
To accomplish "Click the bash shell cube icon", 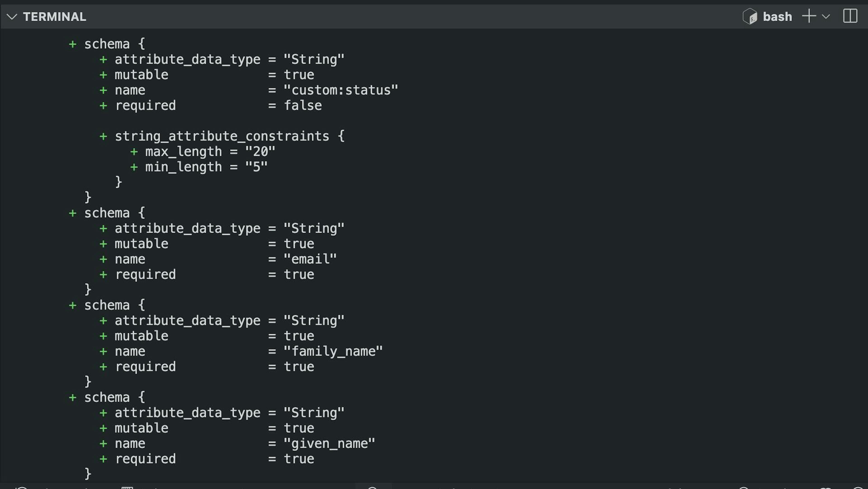I will [x=750, y=17].
